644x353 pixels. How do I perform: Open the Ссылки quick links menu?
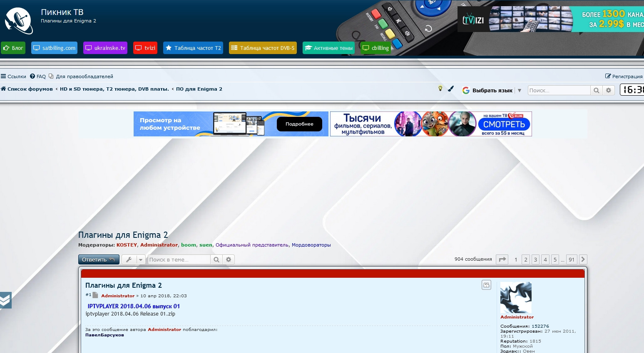click(13, 77)
